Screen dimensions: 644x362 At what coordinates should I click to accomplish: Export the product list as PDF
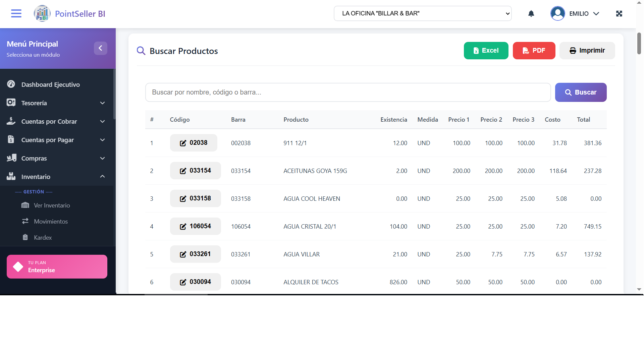534,51
